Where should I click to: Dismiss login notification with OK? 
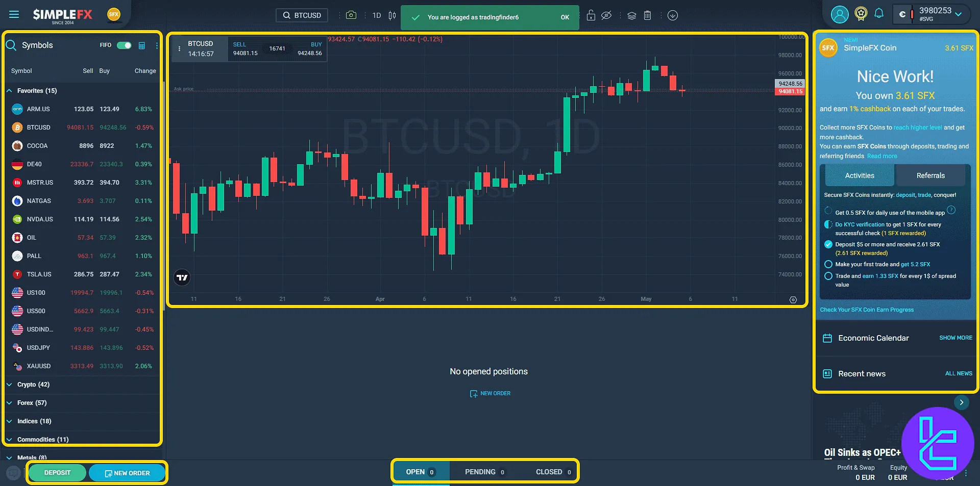[565, 17]
